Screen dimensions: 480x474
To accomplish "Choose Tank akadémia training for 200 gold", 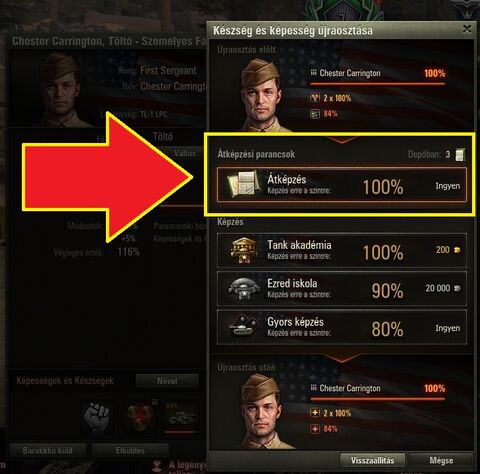I will pos(342,251).
